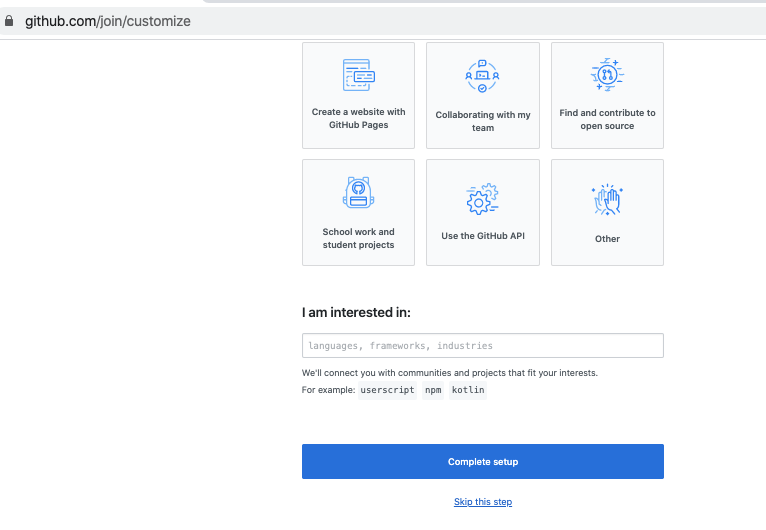
Task: Focus the interests input field
Action: pyautogui.click(x=483, y=345)
